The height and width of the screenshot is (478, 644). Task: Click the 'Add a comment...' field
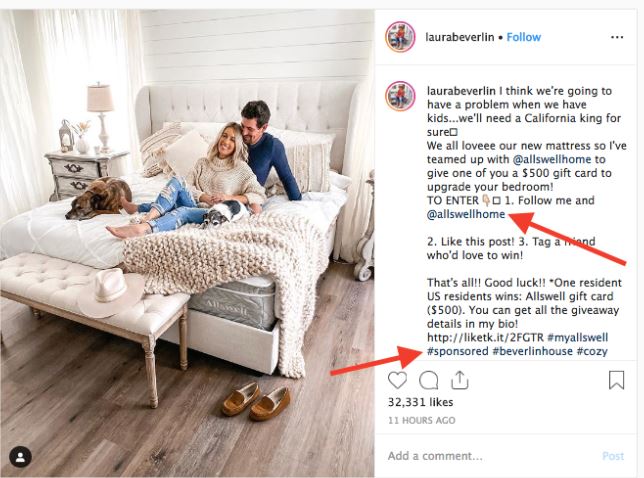point(489,456)
